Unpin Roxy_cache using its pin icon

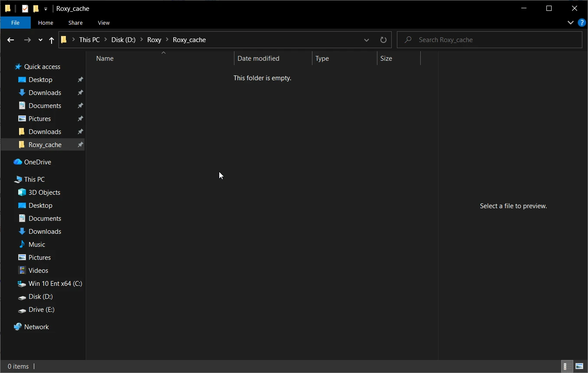[80, 144]
